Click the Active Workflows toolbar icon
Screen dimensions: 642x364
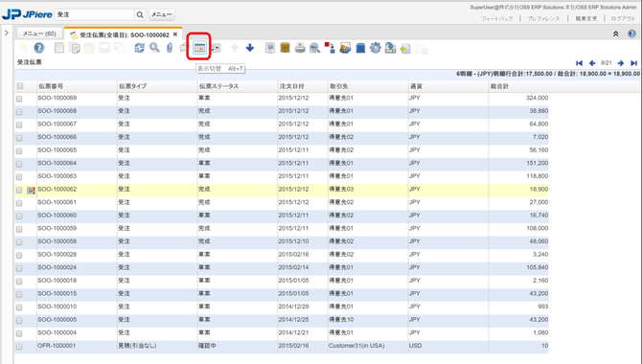coord(330,48)
